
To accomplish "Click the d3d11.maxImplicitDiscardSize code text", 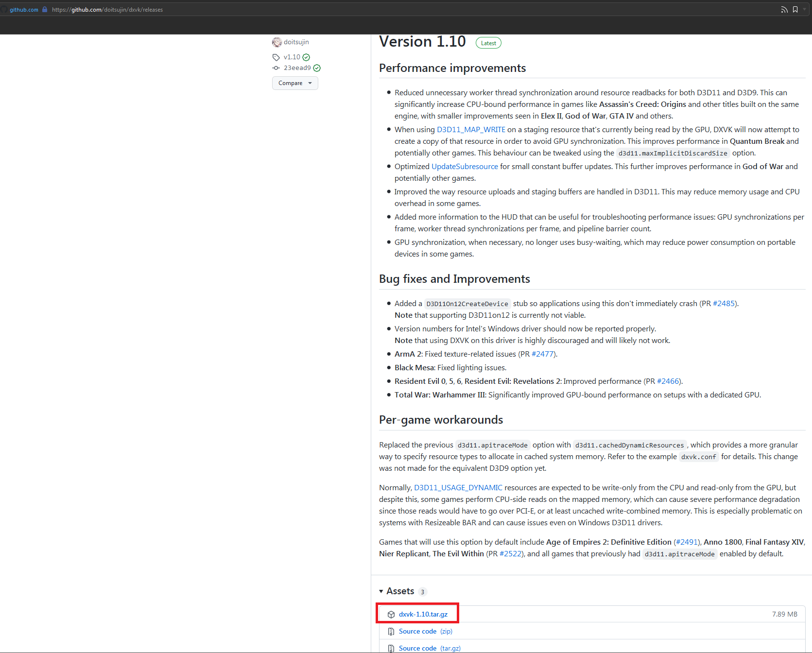I will [673, 154].
